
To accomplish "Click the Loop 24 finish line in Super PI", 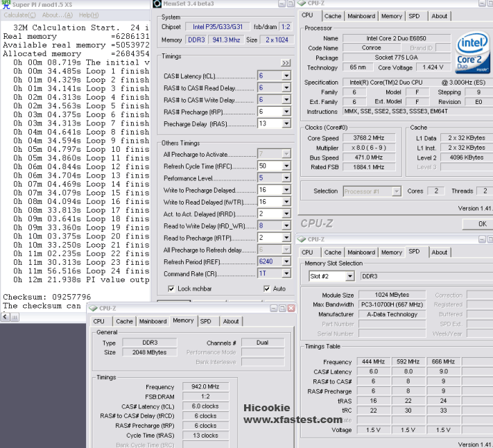I will [81, 271].
